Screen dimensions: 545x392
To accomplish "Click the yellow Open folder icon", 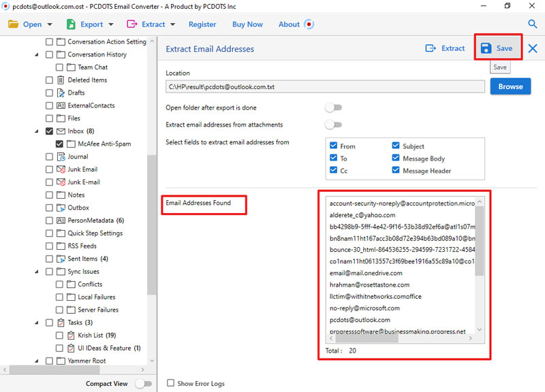I will click(x=13, y=24).
